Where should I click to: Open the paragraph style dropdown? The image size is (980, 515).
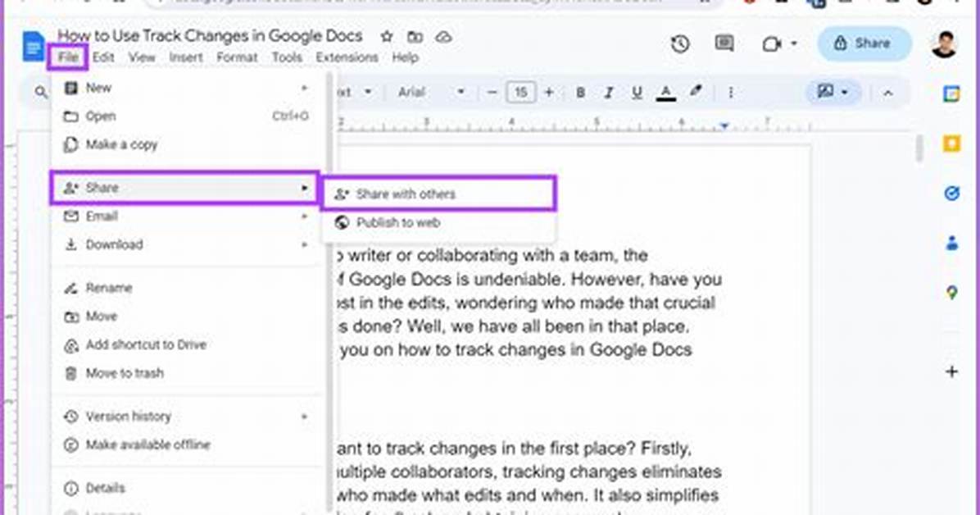click(x=355, y=93)
